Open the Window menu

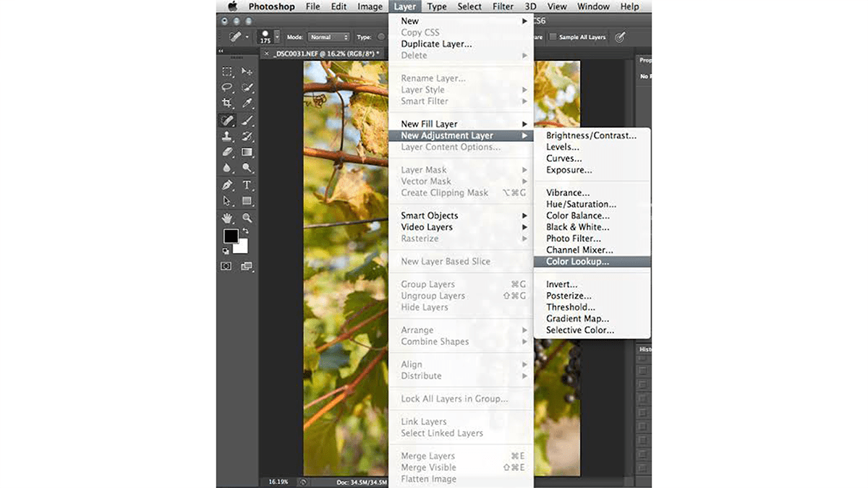593,7
